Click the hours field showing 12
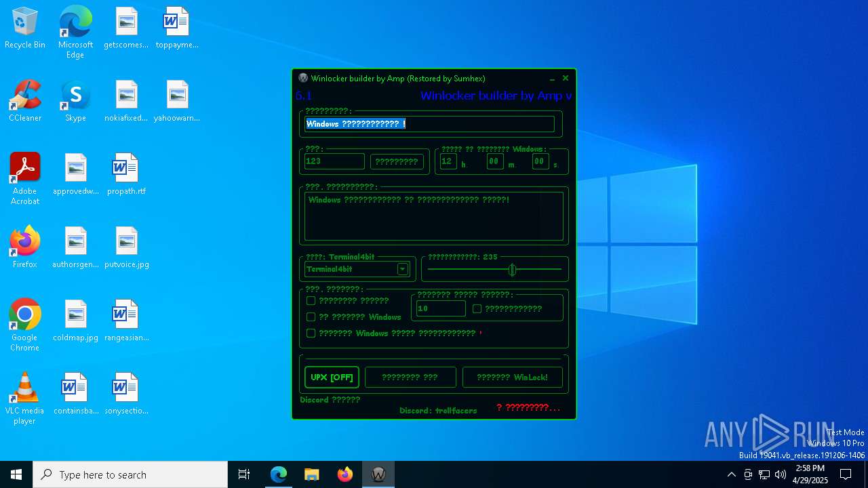The width and height of the screenshot is (868, 488). click(448, 161)
